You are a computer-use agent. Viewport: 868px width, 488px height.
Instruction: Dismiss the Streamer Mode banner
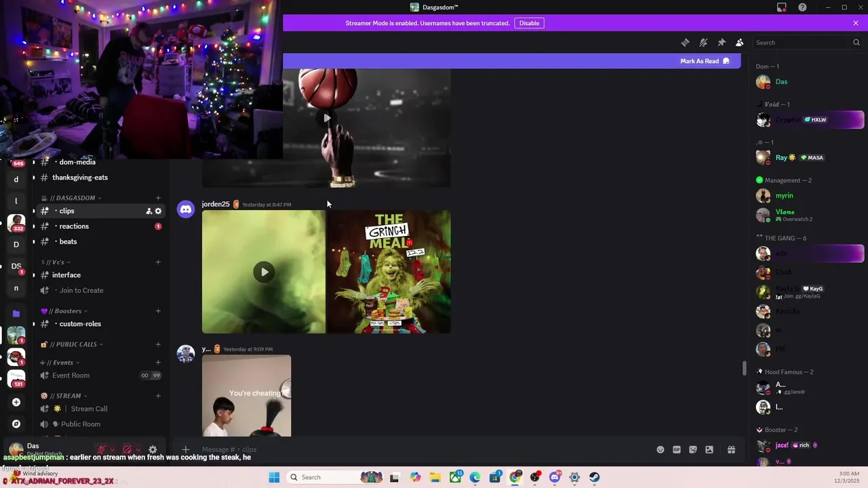(856, 23)
